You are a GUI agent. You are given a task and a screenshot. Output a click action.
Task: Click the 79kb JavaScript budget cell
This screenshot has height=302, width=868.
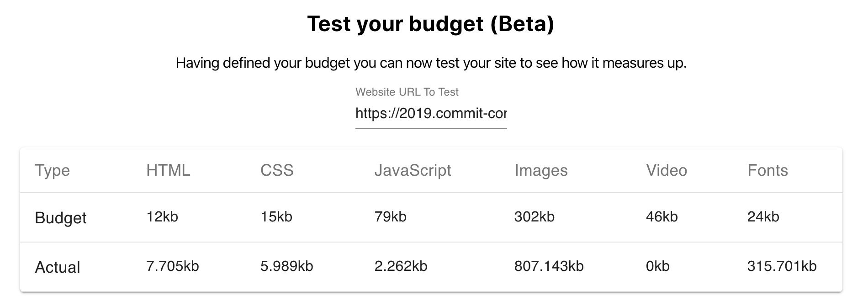(391, 216)
